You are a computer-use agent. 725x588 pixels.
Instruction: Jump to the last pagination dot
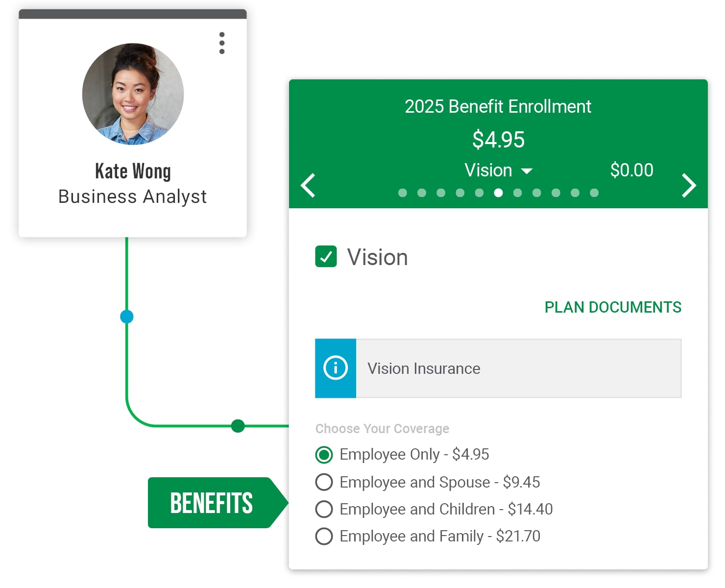pos(594,193)
